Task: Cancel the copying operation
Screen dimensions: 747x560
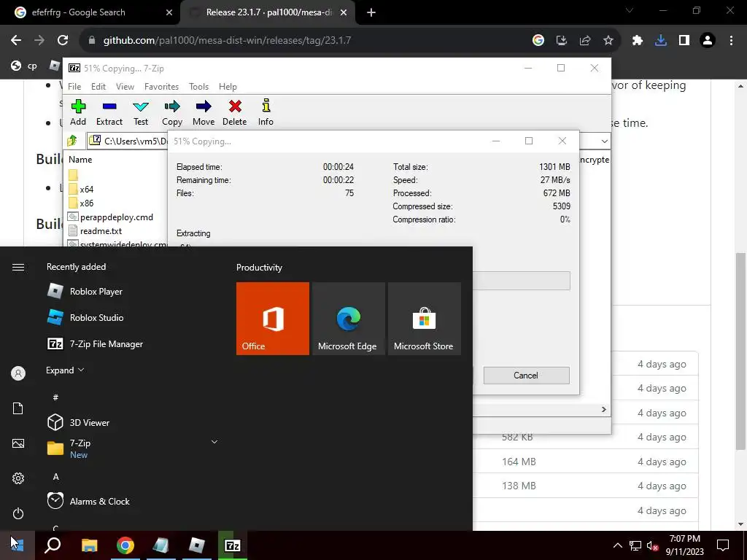Action: tap(526, 376)
